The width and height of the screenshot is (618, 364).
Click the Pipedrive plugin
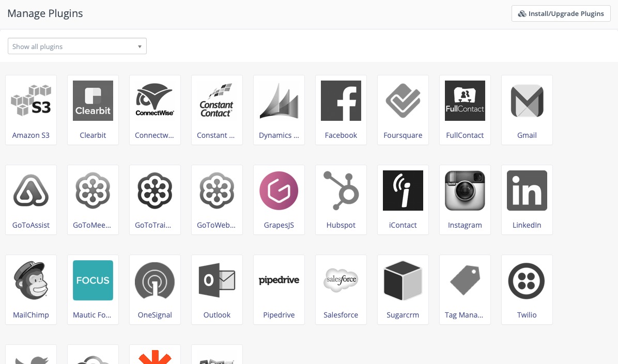pyautogui.click(x=279, y=289)
